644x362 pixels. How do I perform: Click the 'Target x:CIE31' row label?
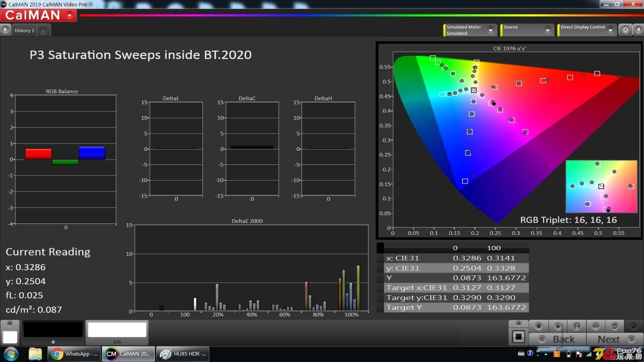[417, 288]
